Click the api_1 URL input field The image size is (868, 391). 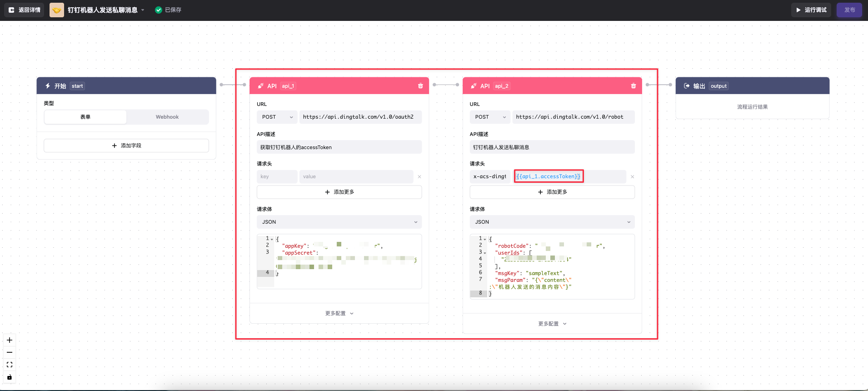[x=360, y=117]
